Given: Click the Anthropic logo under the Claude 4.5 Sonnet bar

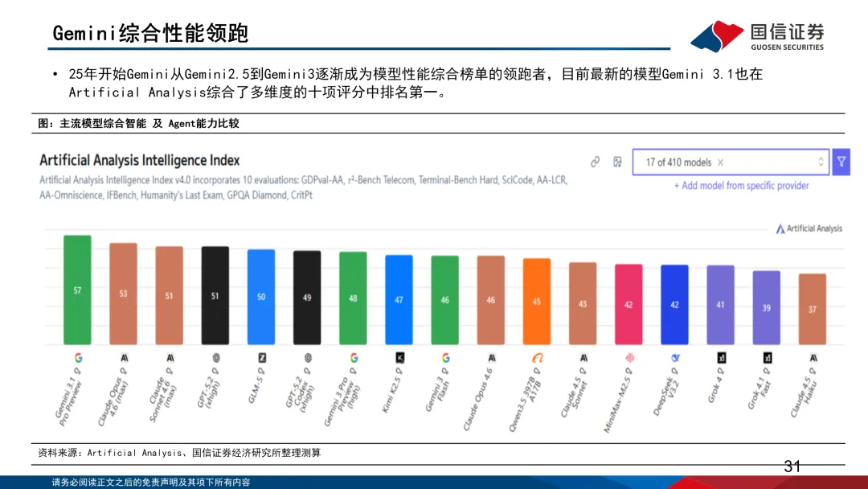Looking at the screenshot, I should click(x=583, y=358).
